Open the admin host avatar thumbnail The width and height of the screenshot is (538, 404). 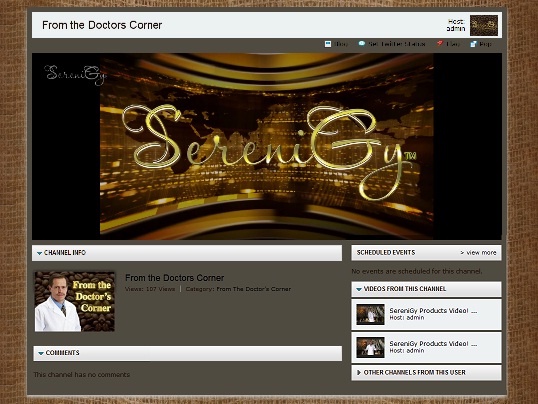(x=484, y=25)
